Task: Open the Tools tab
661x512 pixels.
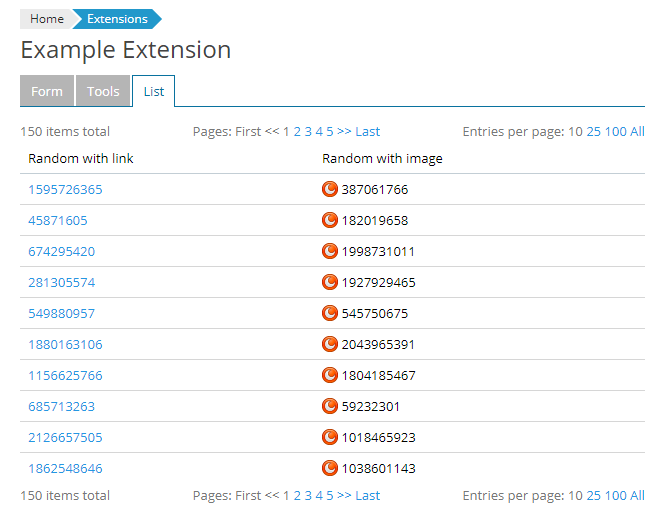Action: point(103,91)
